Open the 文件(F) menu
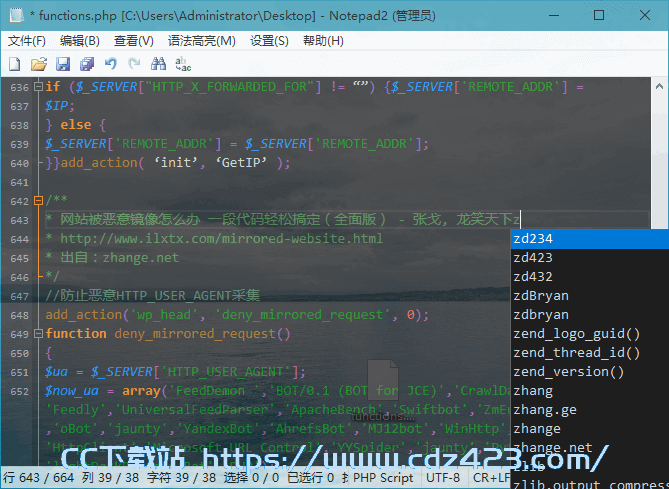Image resolution: width=669 pixels, height=489 pixels. [26, 41]
